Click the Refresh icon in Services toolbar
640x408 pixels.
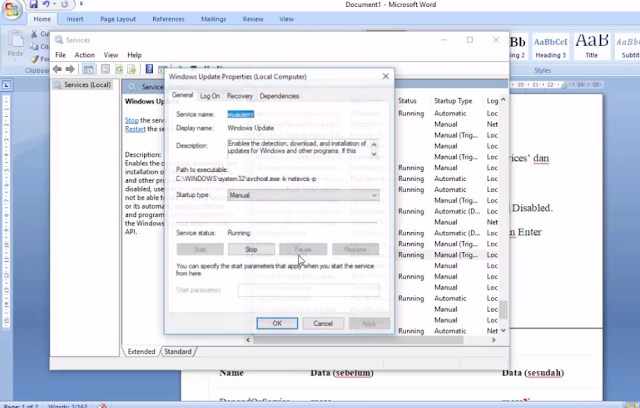pyautogui.click(x=119, y=69)
